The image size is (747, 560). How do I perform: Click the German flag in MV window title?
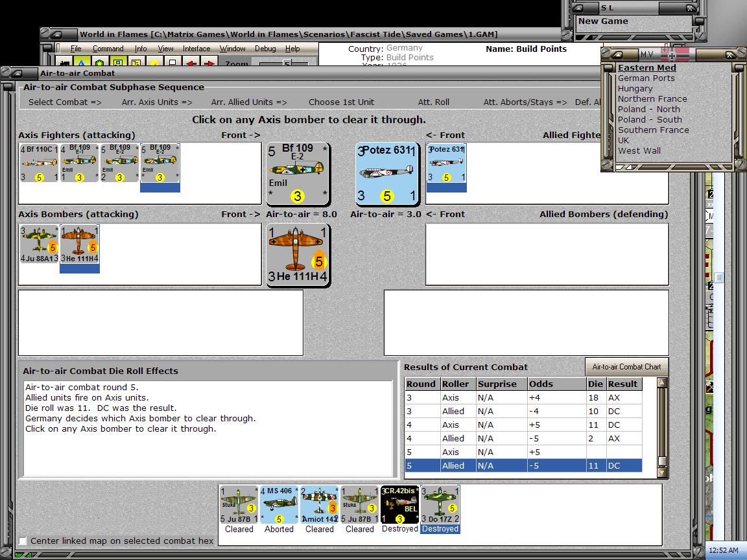point(675,54)
